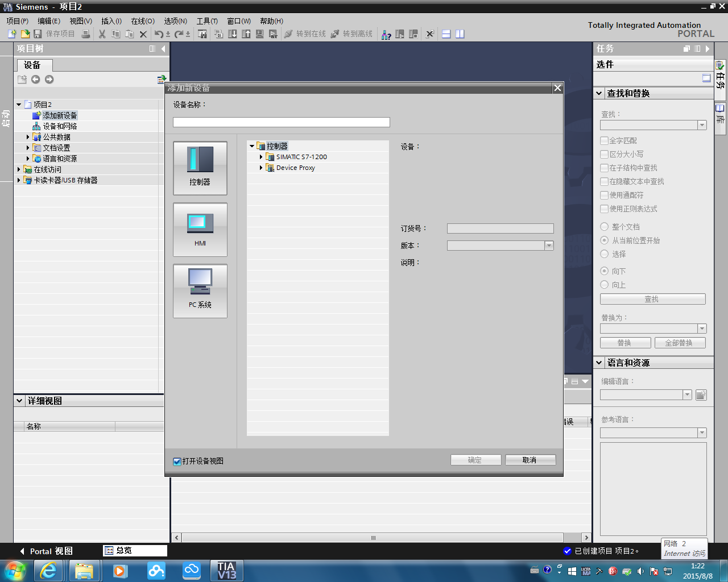Enable the 全字匹配 checkbox
Screen dimensions: 728x582
(605, 140)
